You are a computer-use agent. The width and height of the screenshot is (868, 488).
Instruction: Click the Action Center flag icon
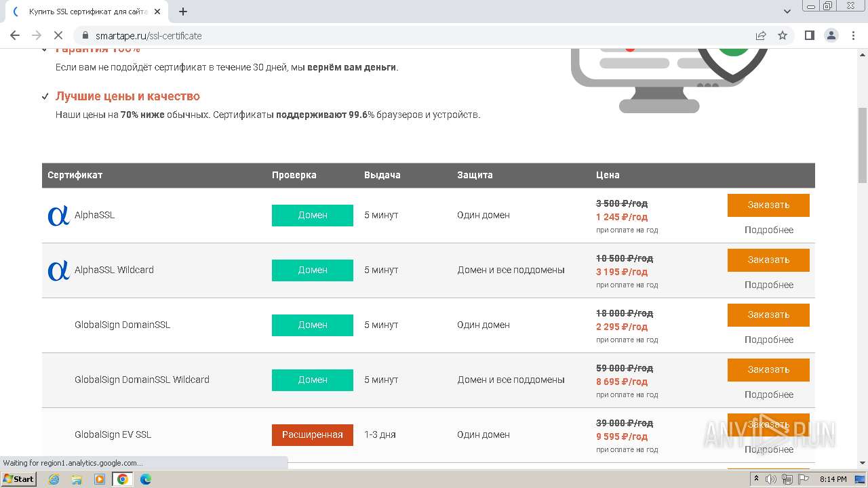803,479
